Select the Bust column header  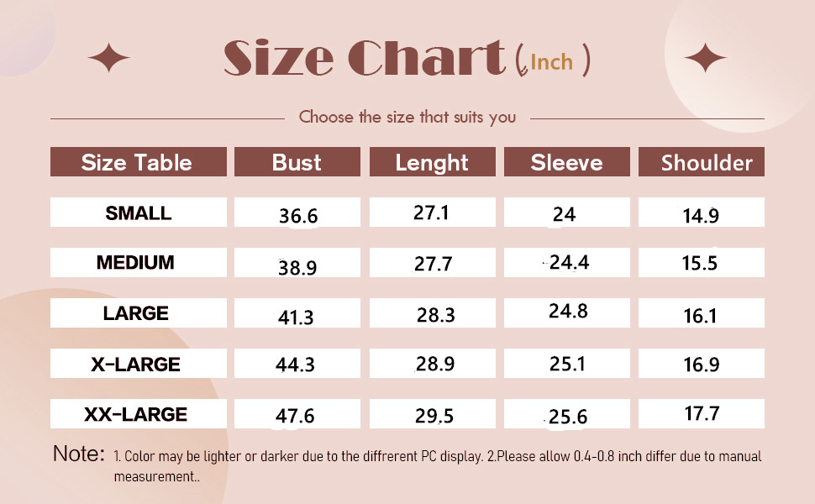click(297, 162)
